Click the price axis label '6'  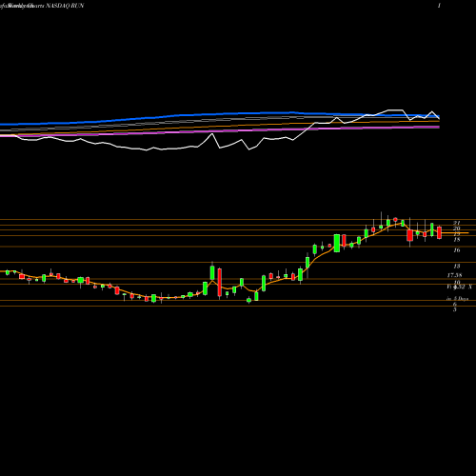(455, 305)
